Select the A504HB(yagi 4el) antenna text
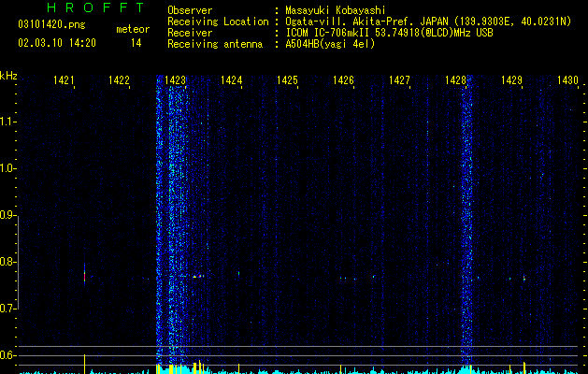 [x=330, y=44]
